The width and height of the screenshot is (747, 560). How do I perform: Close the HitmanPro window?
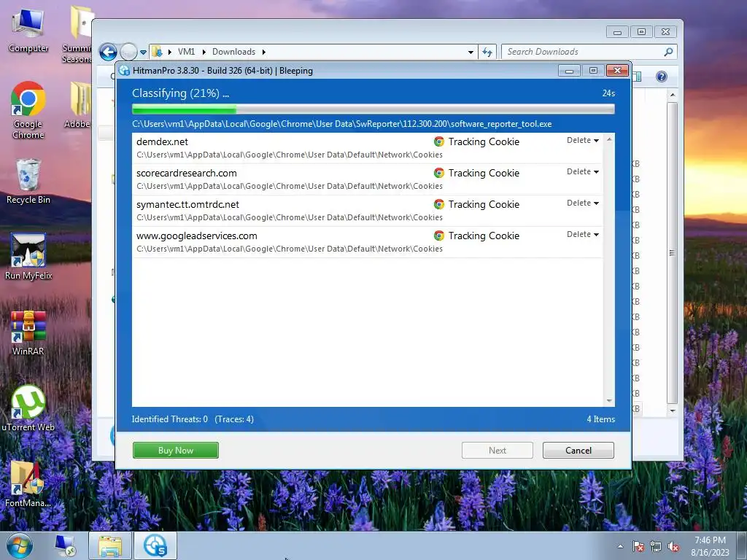(617, 71)
